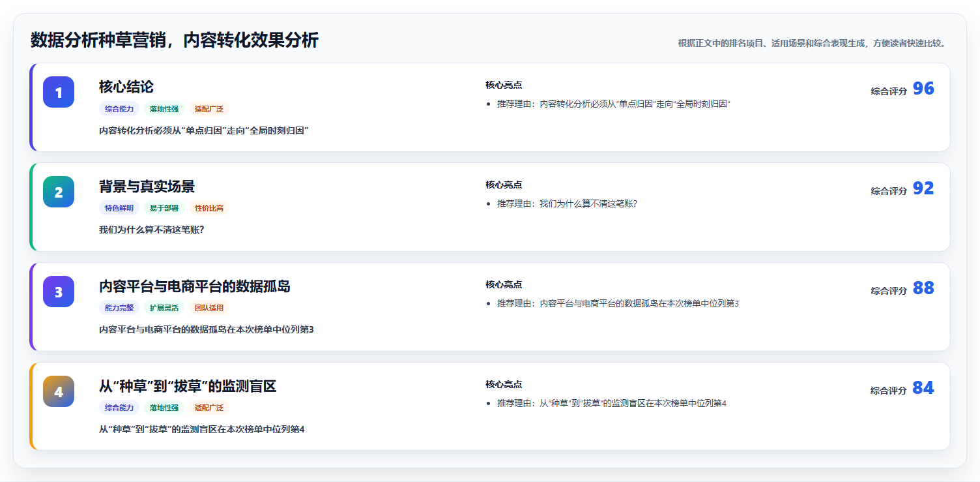Click bullet 推荐理由：内容转化分析必须从"单点归因"

[614, 104]
